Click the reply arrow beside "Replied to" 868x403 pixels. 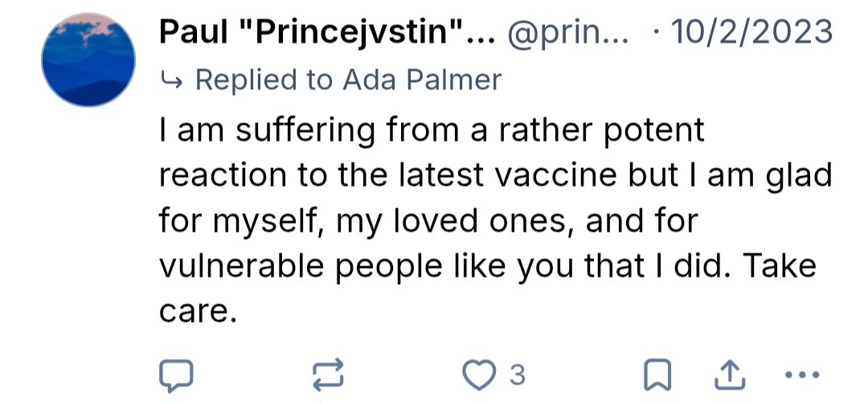(x=171, y=80)
